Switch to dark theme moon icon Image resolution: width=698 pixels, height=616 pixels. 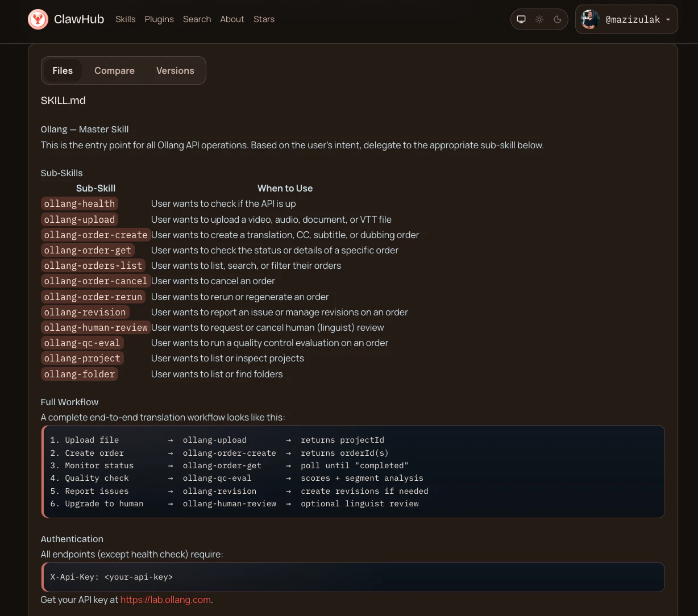pos(558,19)
